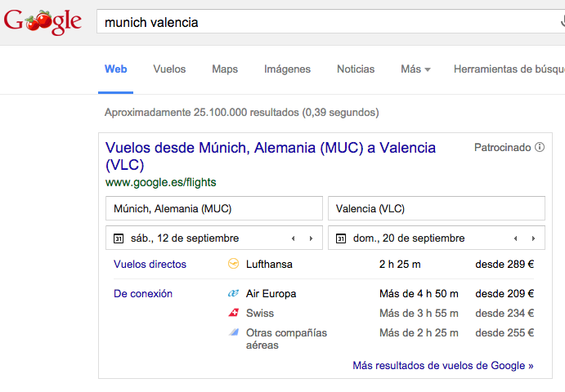The height and width of the screenshot is (392, 565).
Task: Click the Aproximadamente 25.100.000 resultados text
Action: (242, 113)
